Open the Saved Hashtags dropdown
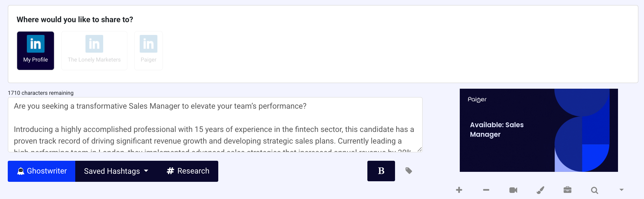This screenshot has height=199, width=644. pos(116,171)
